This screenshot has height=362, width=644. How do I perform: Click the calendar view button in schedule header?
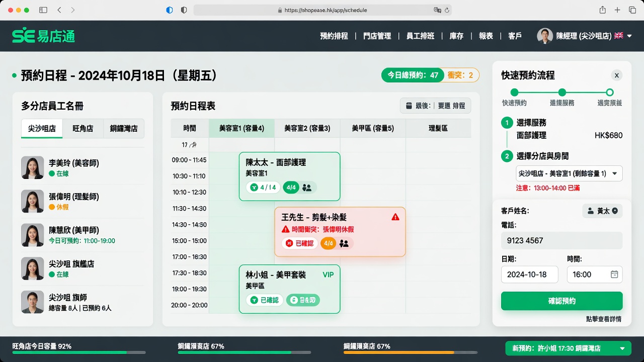[435, 106]
